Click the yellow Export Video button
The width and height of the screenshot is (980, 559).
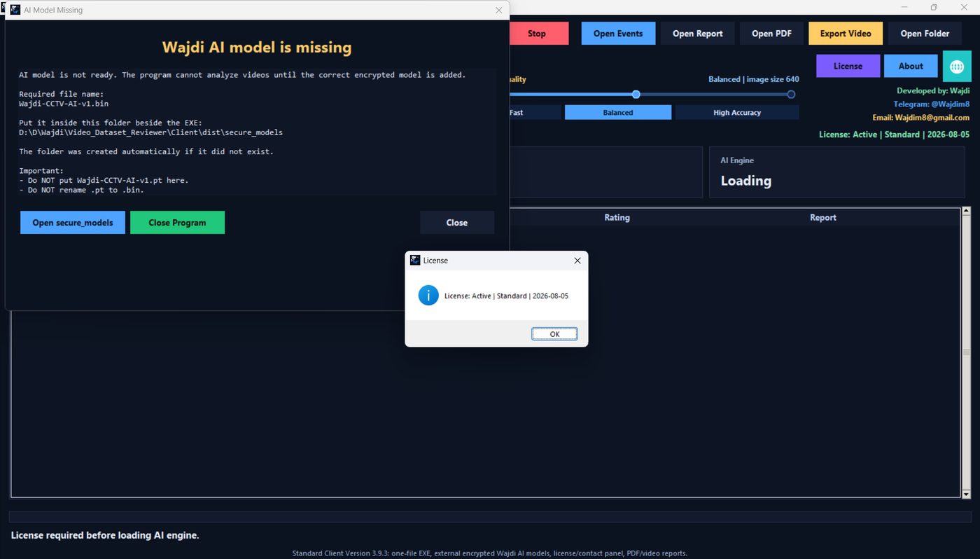point(846,34)
